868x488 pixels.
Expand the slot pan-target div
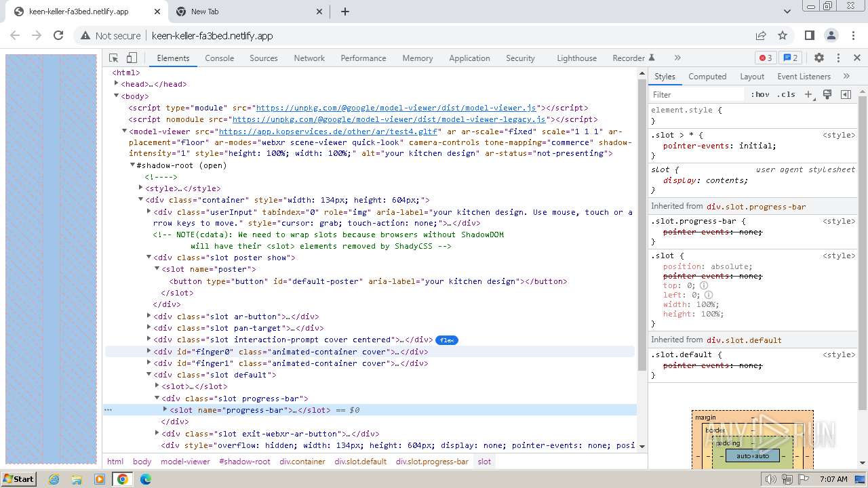click(x=149, y=328)
